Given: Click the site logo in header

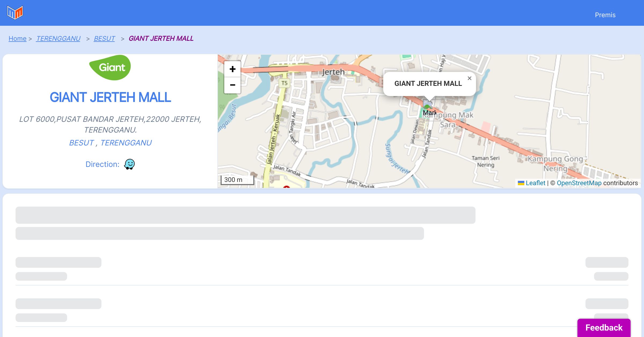Looking at the screenshot, I should (x=15, y=13).
